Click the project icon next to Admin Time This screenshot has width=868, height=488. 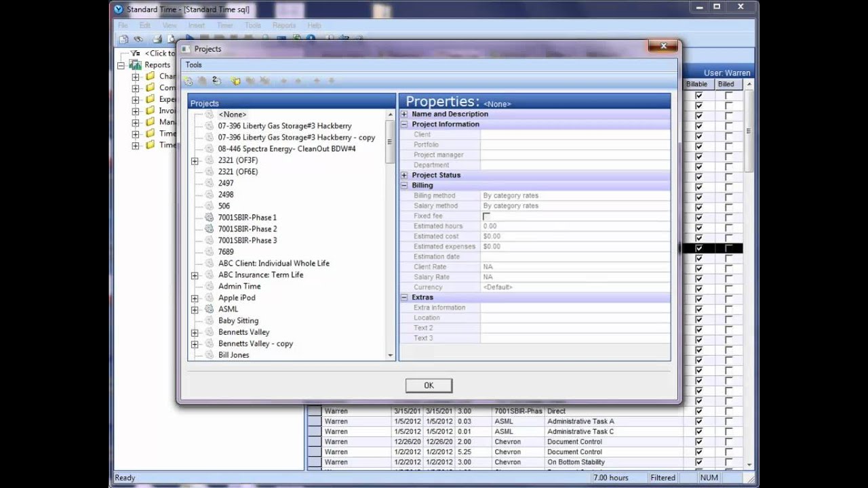click(x=210, y=286)
